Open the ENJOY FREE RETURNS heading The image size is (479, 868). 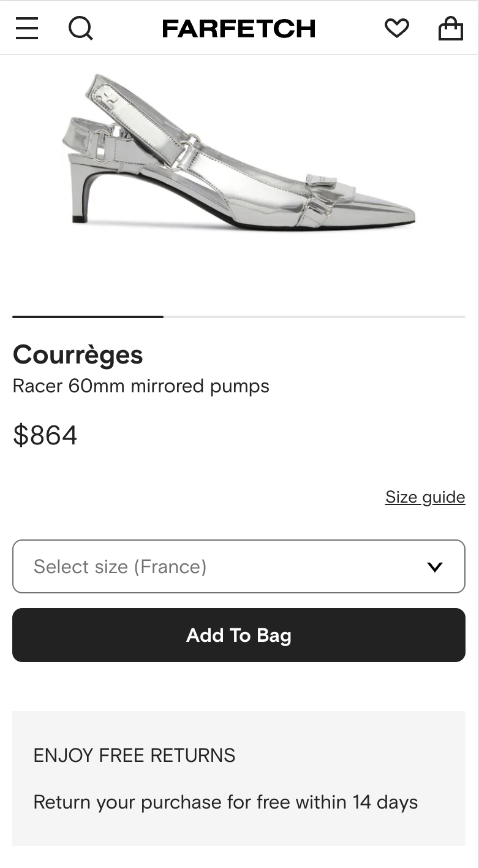click(x=134, y=755)
